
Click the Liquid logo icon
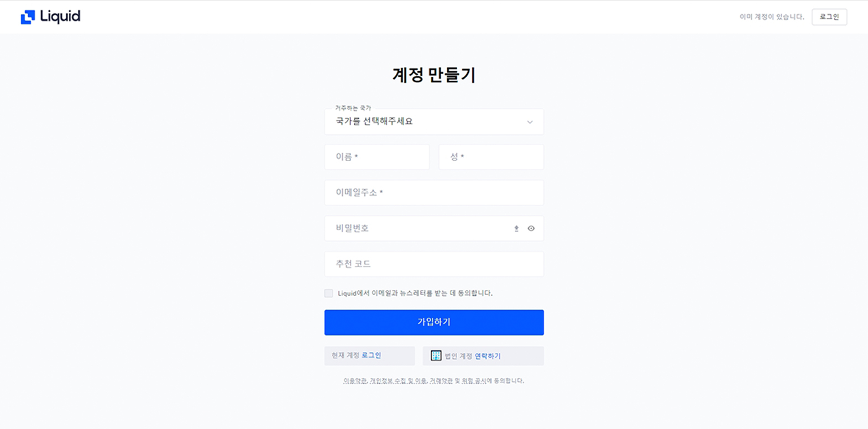tap(28, 17)
